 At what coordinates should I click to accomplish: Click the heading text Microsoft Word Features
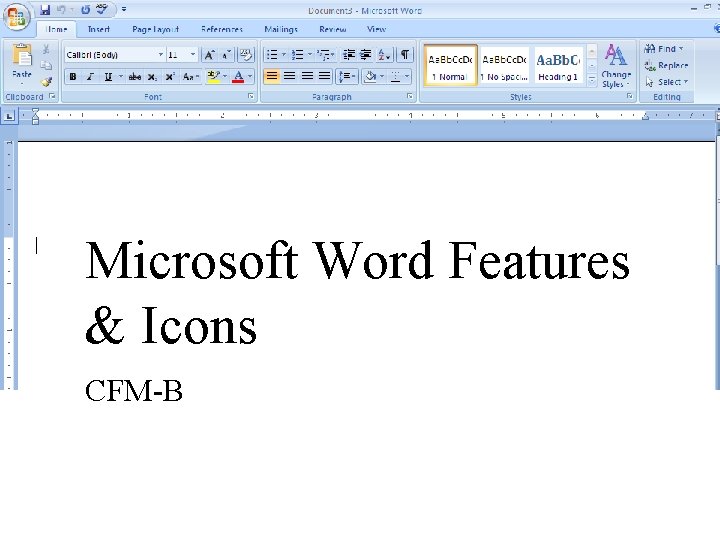(357, 260)
